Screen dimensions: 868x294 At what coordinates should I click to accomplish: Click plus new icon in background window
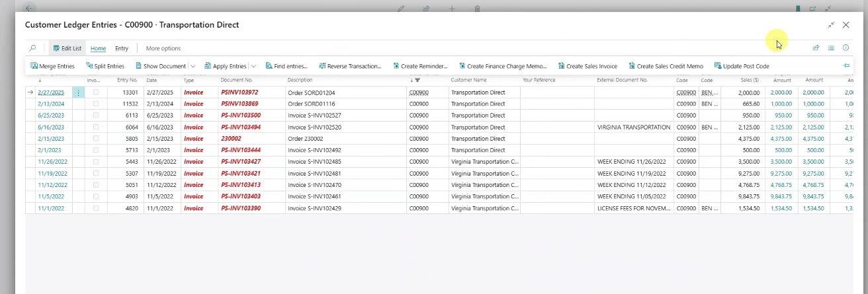[452, 9]
